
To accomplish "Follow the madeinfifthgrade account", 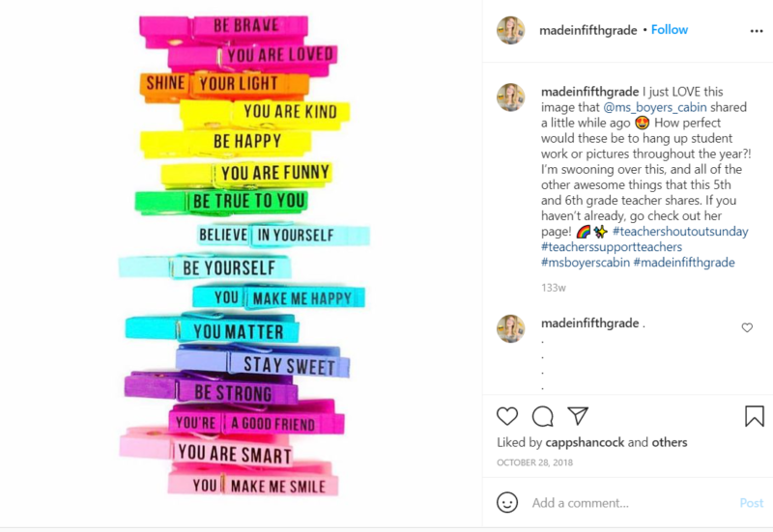I will pos(670,30).
